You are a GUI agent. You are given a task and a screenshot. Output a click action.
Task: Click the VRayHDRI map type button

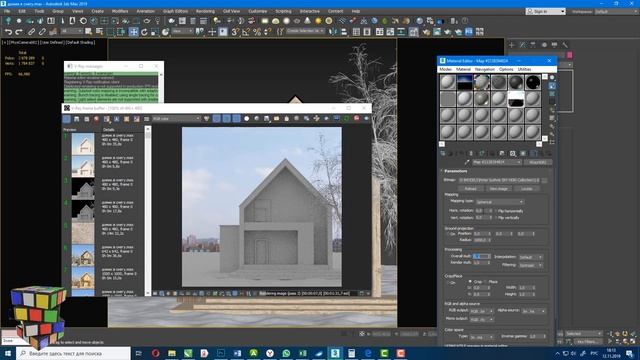coord(538,162)
